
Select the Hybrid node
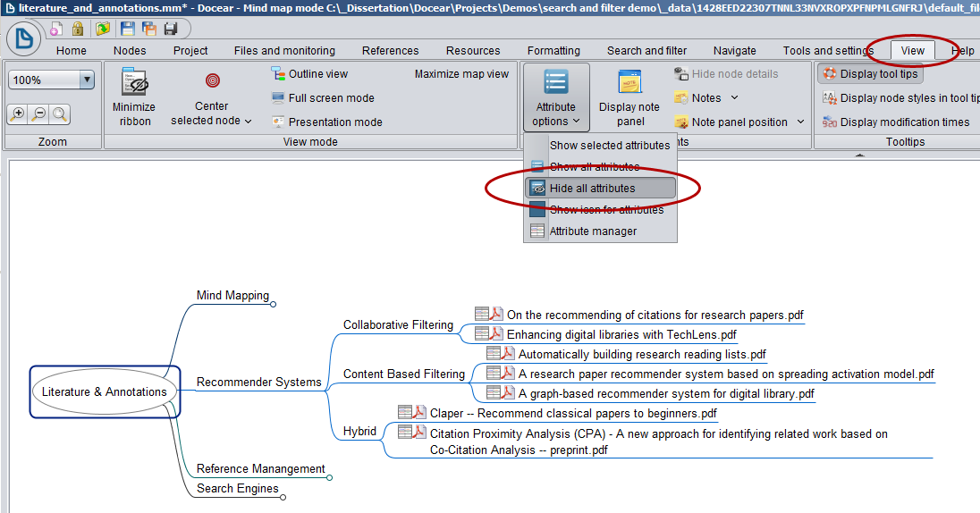(359, 431)
